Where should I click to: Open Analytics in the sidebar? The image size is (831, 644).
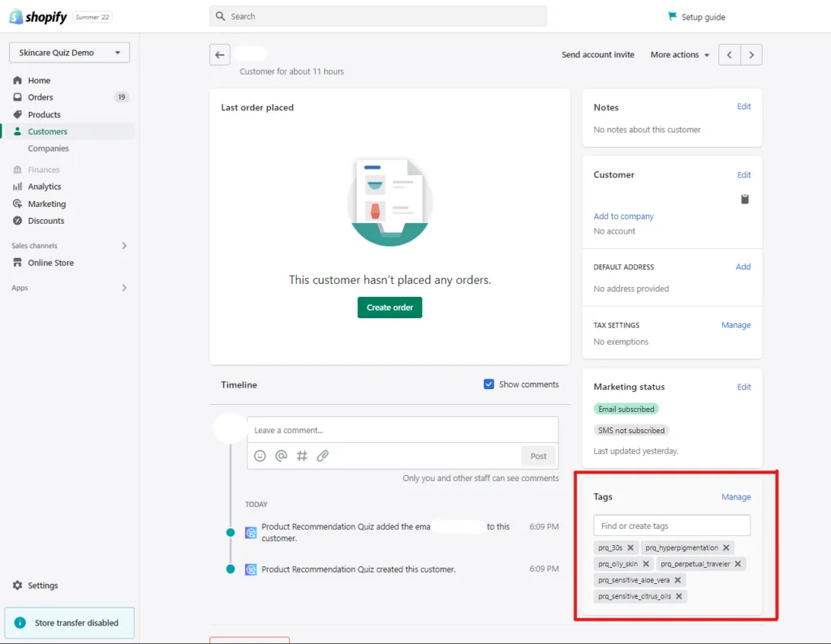click(x=45, y=187)
